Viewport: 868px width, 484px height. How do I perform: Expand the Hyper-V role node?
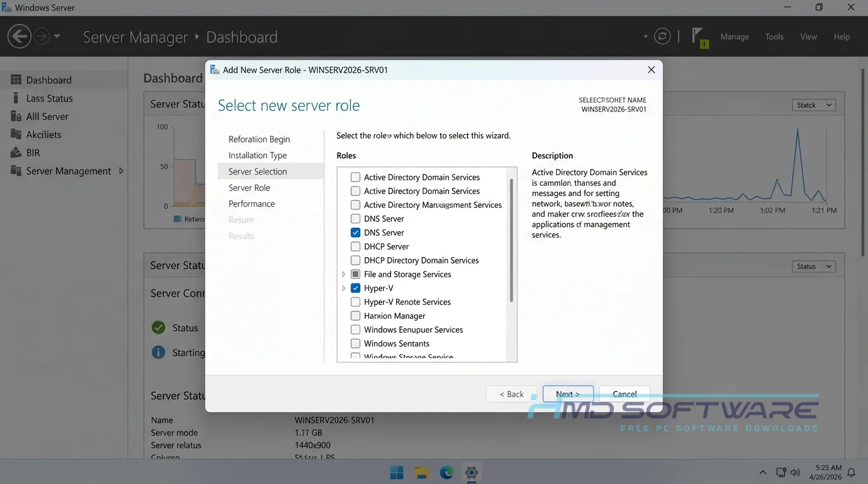[344, 288]
